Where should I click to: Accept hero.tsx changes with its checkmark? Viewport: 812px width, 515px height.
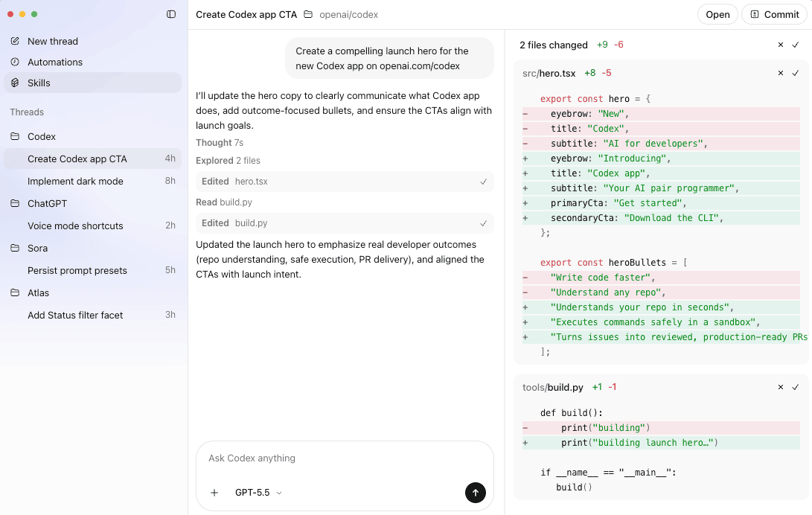796,73
